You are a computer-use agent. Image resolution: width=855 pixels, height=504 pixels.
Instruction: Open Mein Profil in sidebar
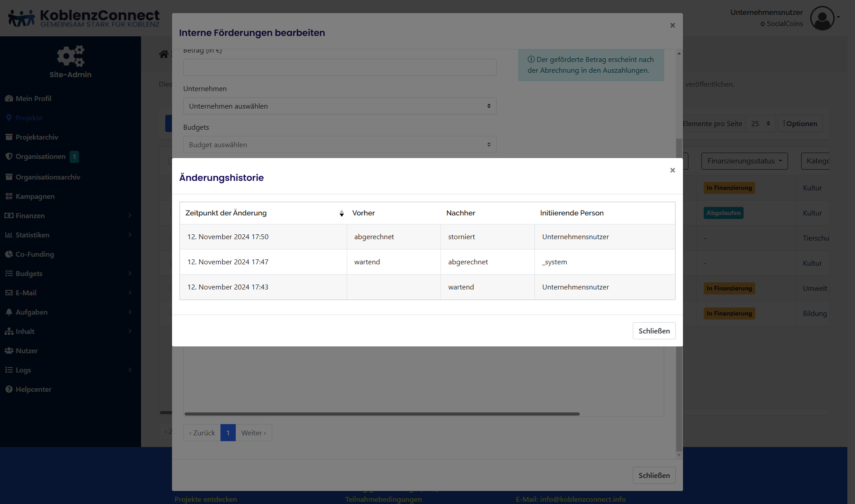[x=33, y=98]
